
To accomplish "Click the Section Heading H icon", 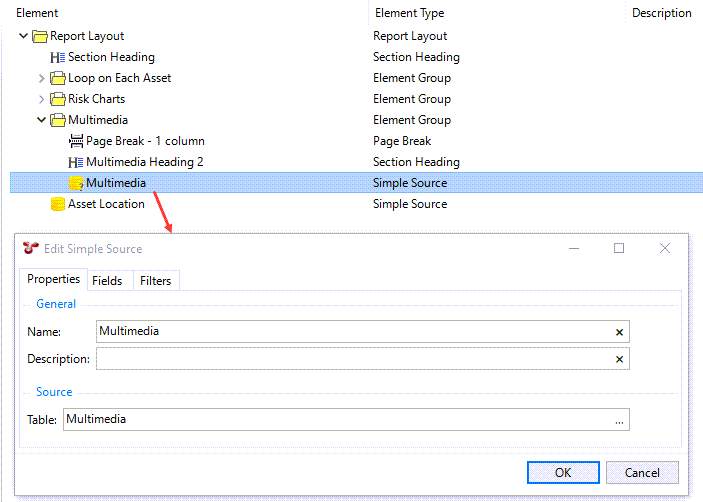I will click(x=57, y=57).
